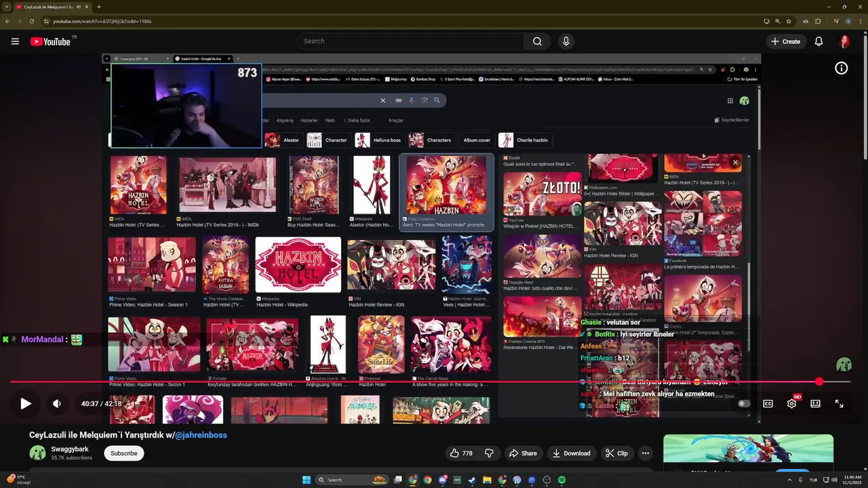Toggle subtitles with the CC button
Screen dimensions: 868x488
(768, 403)
